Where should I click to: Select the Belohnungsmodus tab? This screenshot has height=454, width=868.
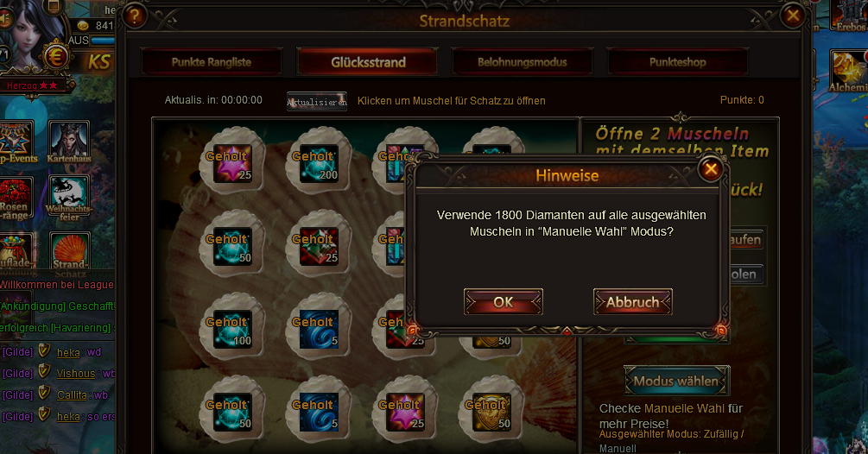point(522,62)
